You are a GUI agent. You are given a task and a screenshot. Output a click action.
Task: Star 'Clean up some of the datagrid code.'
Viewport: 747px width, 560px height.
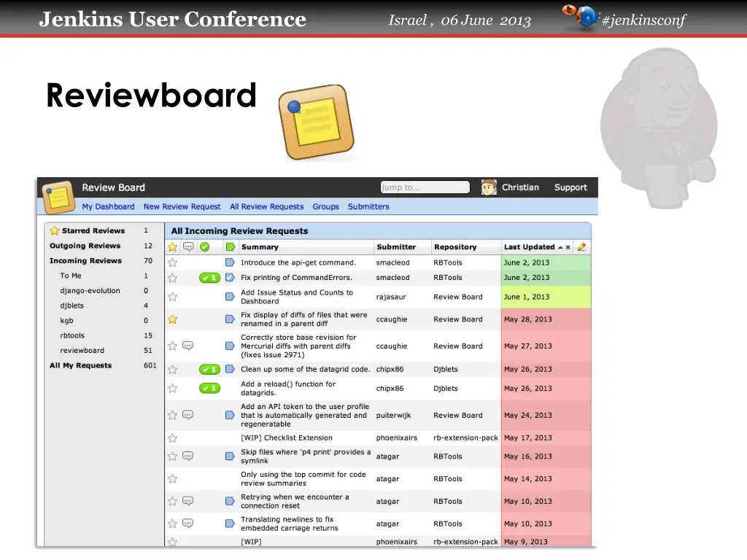pos(172,370)
